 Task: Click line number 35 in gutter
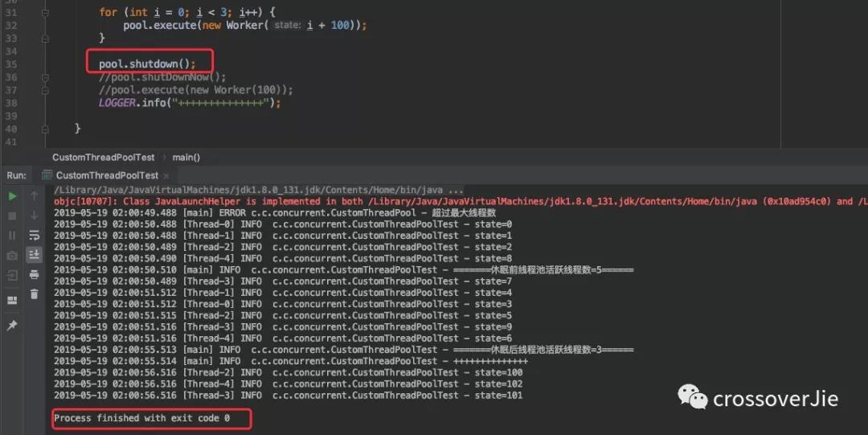10,64
